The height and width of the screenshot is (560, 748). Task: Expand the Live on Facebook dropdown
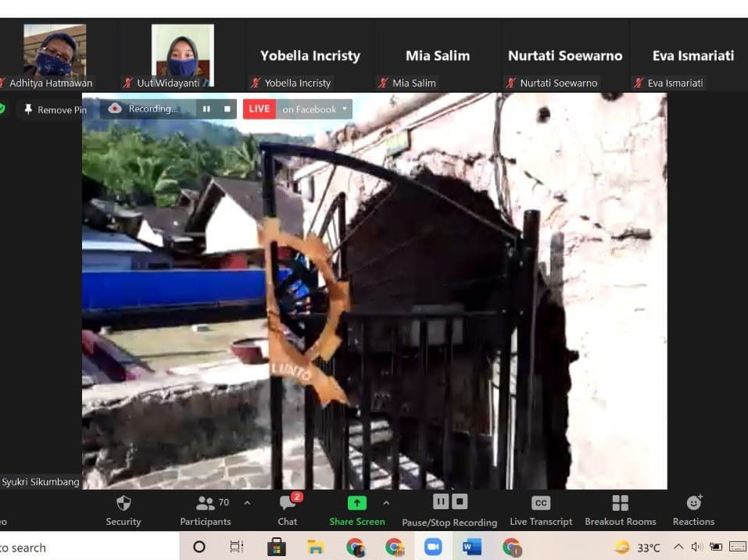click(345, 109)
